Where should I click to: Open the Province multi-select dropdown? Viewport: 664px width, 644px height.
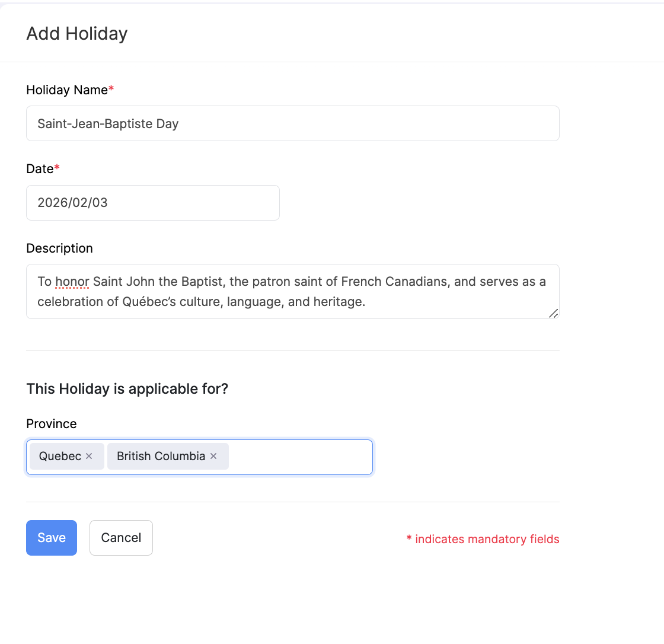click(299, 457)
